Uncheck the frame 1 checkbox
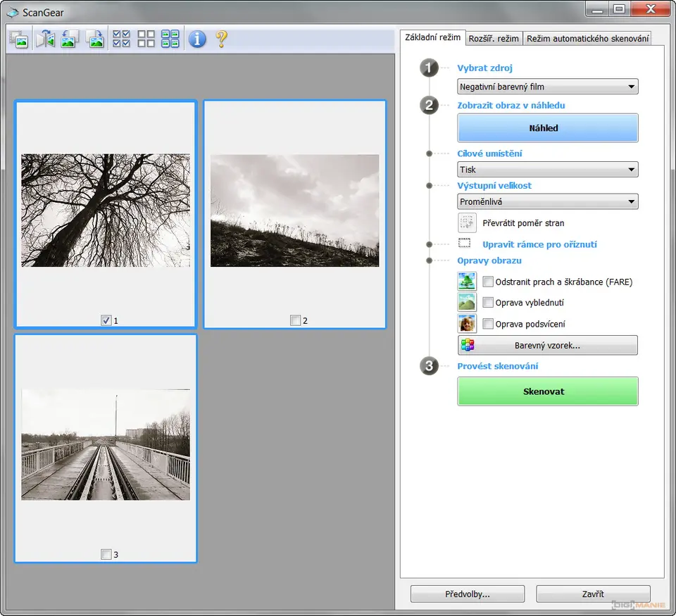 pos(106,320)
